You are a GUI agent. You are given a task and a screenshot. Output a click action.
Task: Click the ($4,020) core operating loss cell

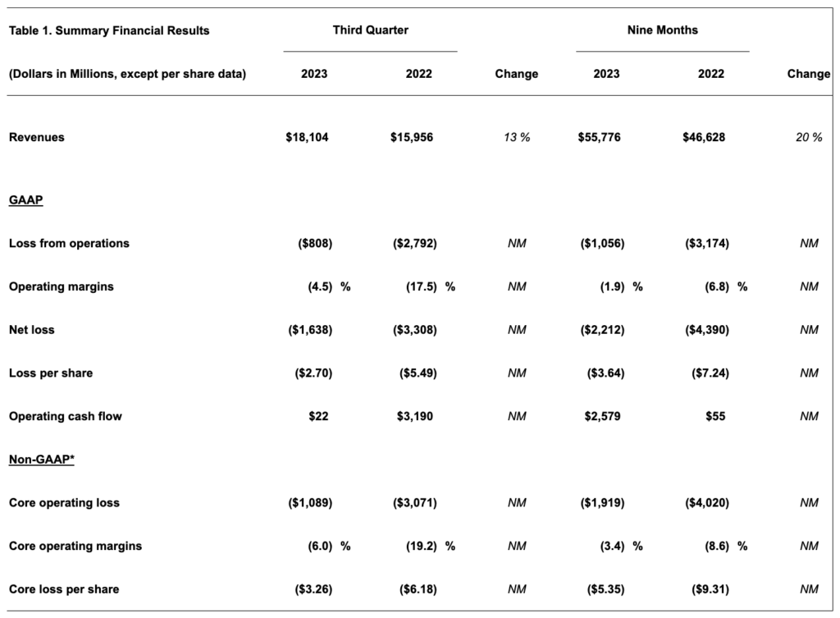point(706,503)
